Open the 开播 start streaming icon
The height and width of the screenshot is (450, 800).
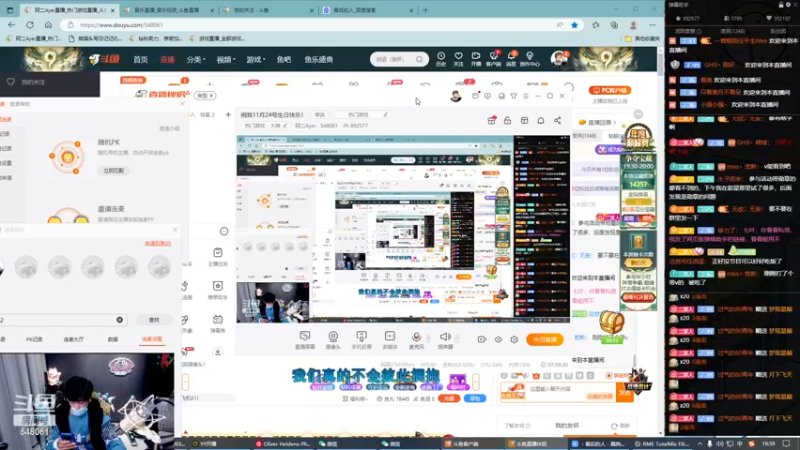tap(476, 59)
